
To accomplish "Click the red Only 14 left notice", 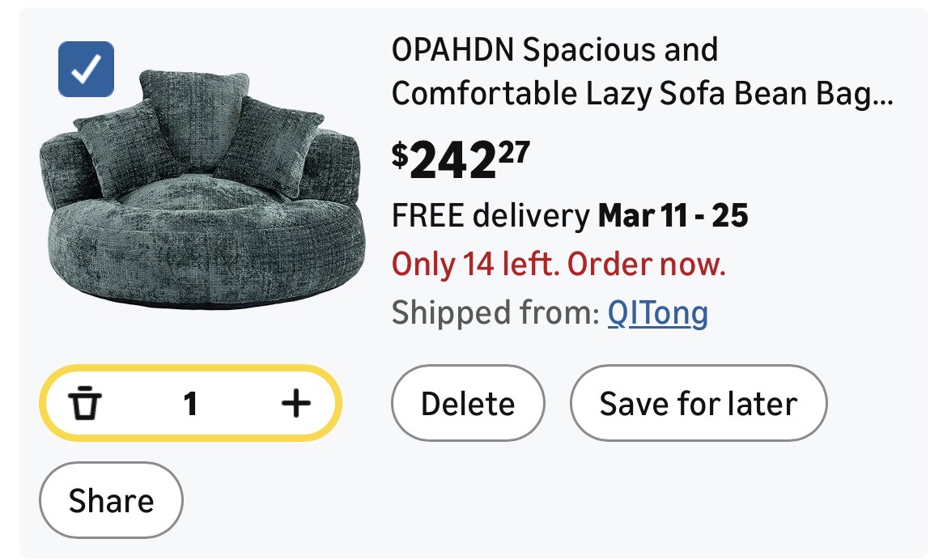I will tap(558, 264).
